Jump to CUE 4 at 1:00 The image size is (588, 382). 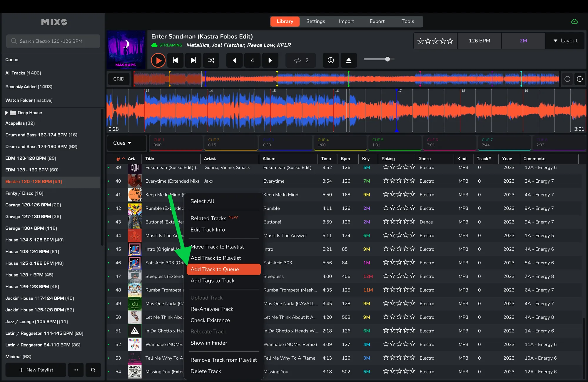tap(340, 142)
